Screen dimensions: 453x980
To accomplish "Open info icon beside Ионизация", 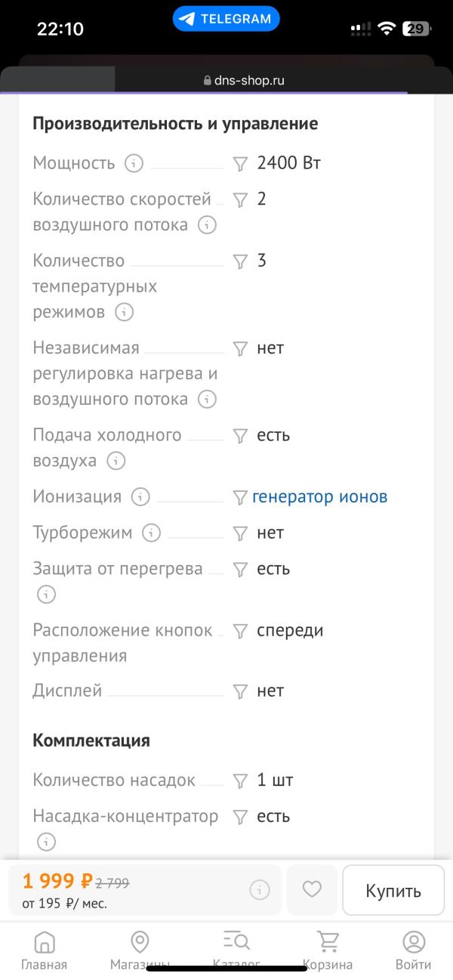I will 140,496.
